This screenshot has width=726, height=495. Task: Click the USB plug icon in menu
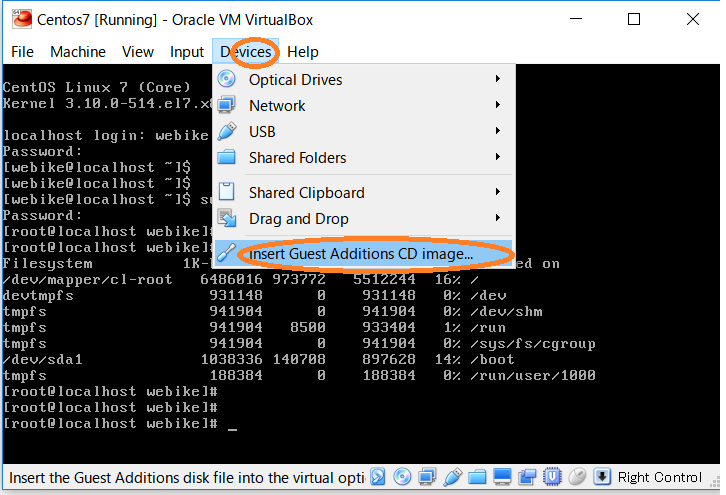[226, 131]
